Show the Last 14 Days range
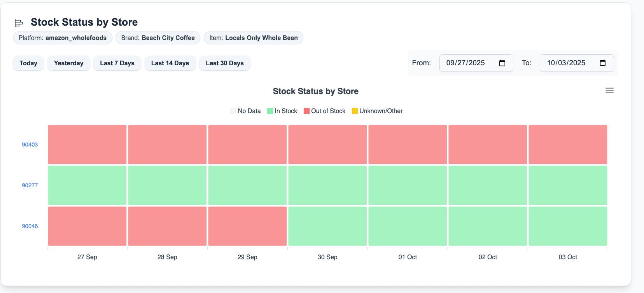Screen dimensions: 644x293 pyautogui.click(x=170, y=63)
